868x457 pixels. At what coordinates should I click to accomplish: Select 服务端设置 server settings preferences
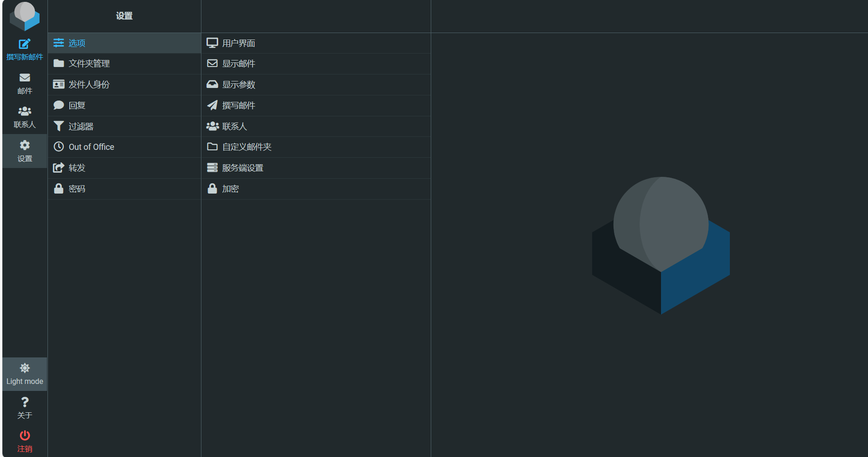click(242, 168)
